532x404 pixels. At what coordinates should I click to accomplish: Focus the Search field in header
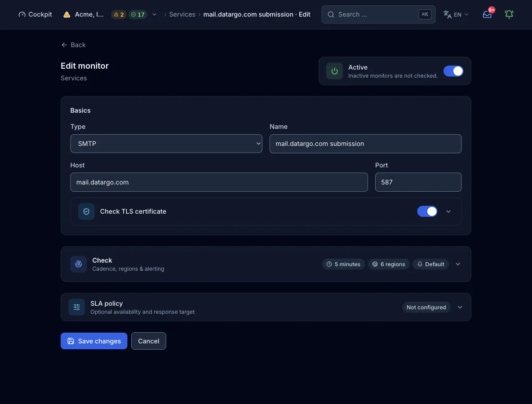[x=378, y=14]
